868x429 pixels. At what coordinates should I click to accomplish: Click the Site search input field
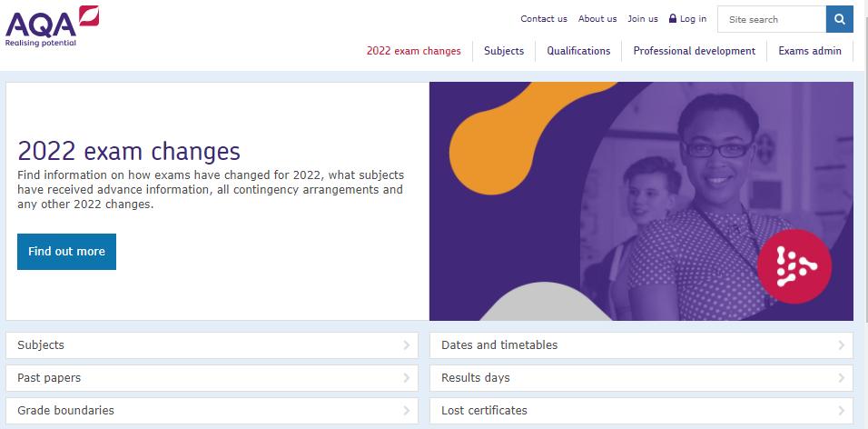(772, 19)
